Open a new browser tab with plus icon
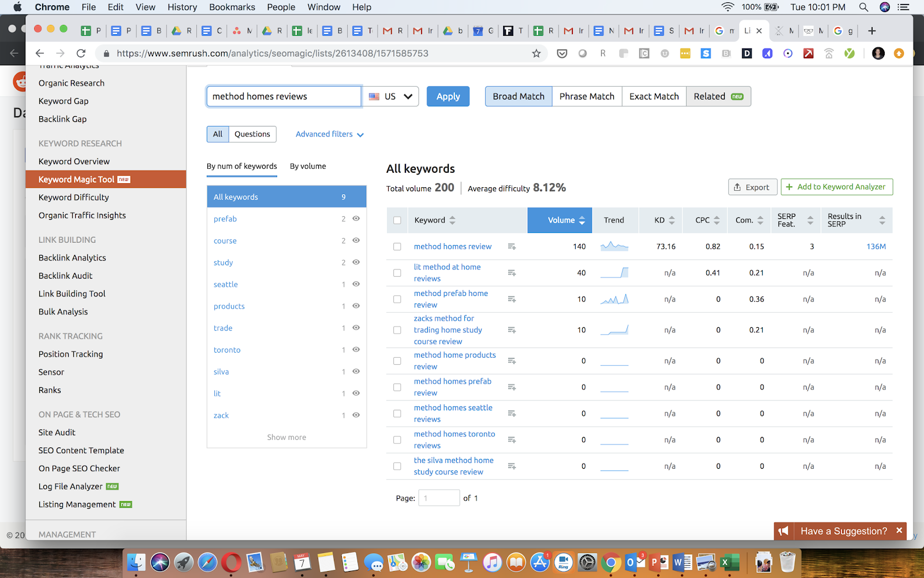The image size is (924, 578). pos(872,31)
